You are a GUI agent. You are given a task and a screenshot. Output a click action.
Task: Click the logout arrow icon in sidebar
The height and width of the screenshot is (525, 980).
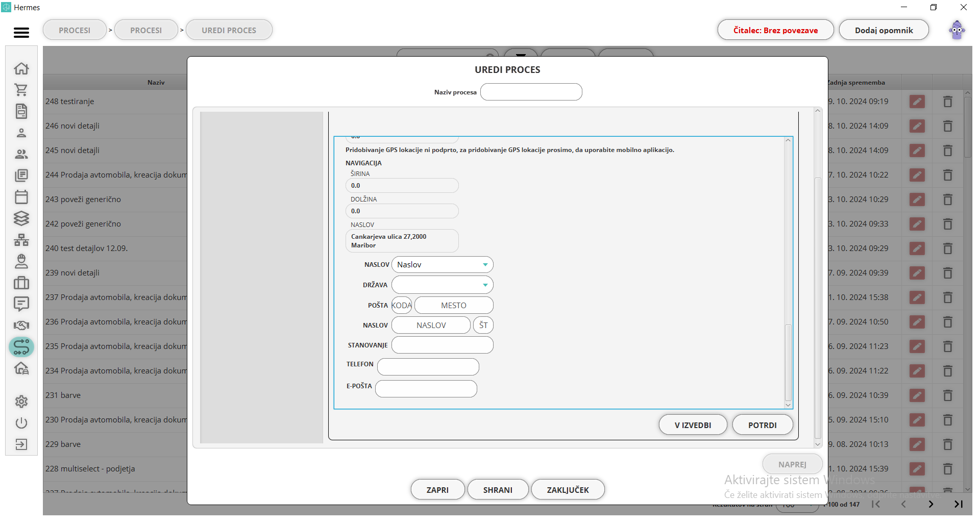tap(21, 444)
